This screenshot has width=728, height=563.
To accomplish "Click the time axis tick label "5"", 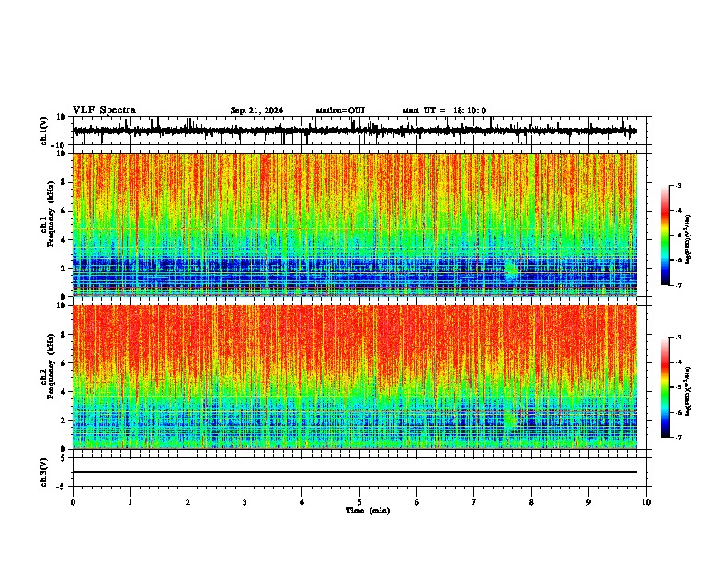I will click(359, 502).
